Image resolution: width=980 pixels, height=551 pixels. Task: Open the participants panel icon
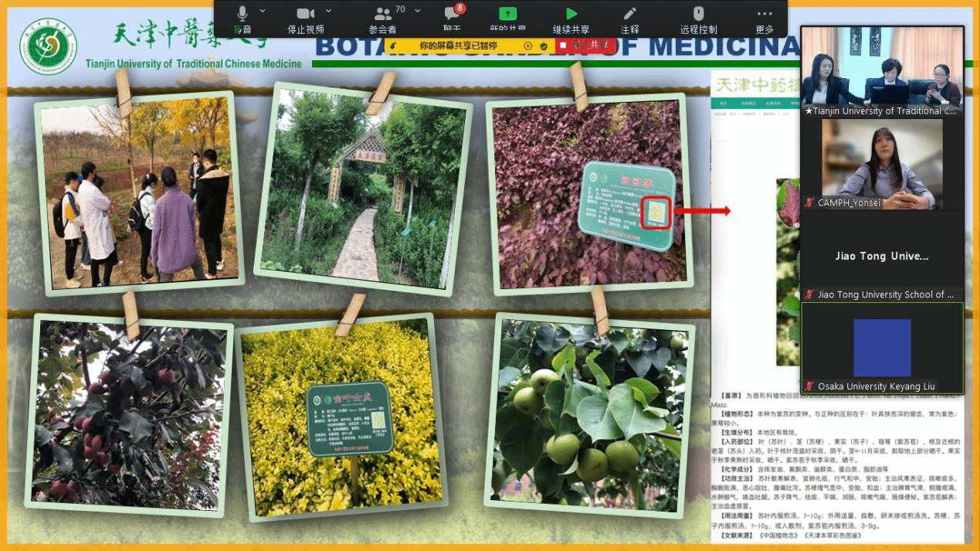tap(382, 14)
